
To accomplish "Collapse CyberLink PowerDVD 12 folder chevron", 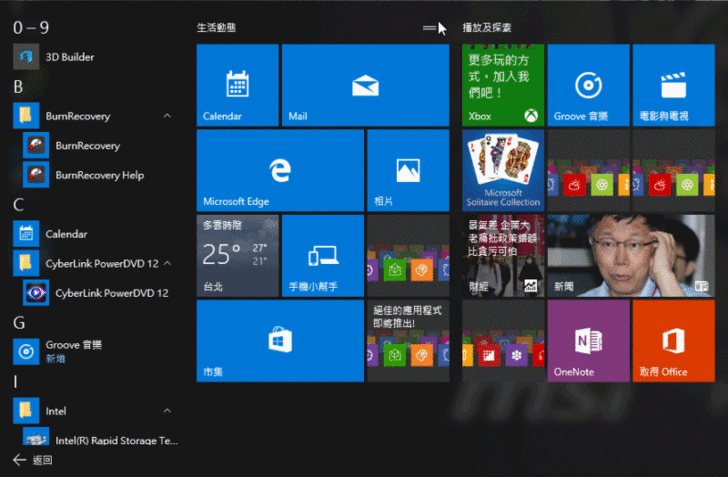I will [167, 263].
